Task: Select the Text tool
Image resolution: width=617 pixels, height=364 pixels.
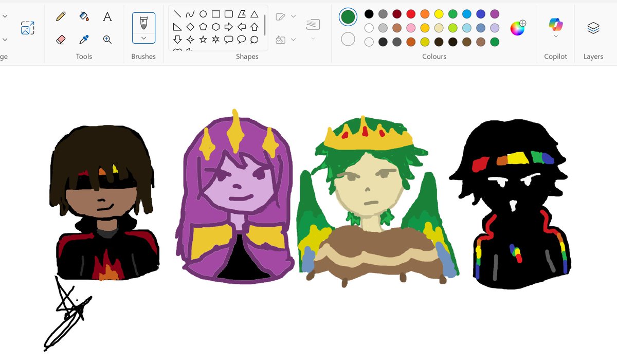Action: click(x=107, y=16)
